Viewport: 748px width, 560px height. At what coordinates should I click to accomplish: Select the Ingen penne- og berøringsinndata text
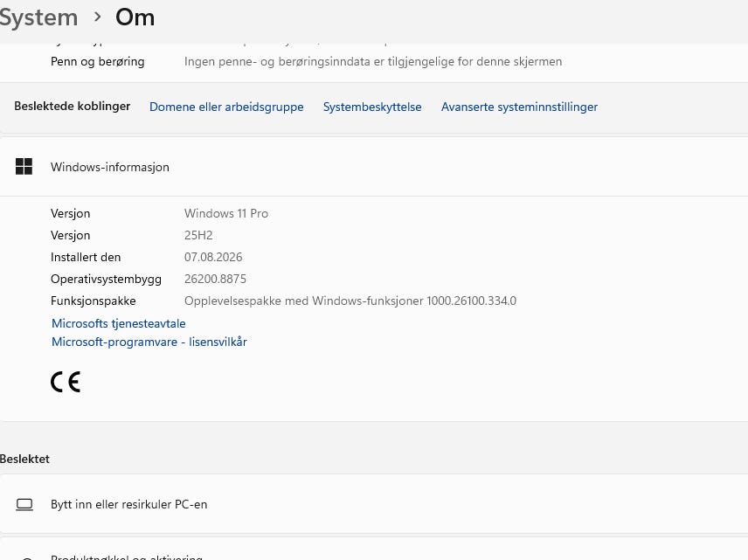(373, 61)
